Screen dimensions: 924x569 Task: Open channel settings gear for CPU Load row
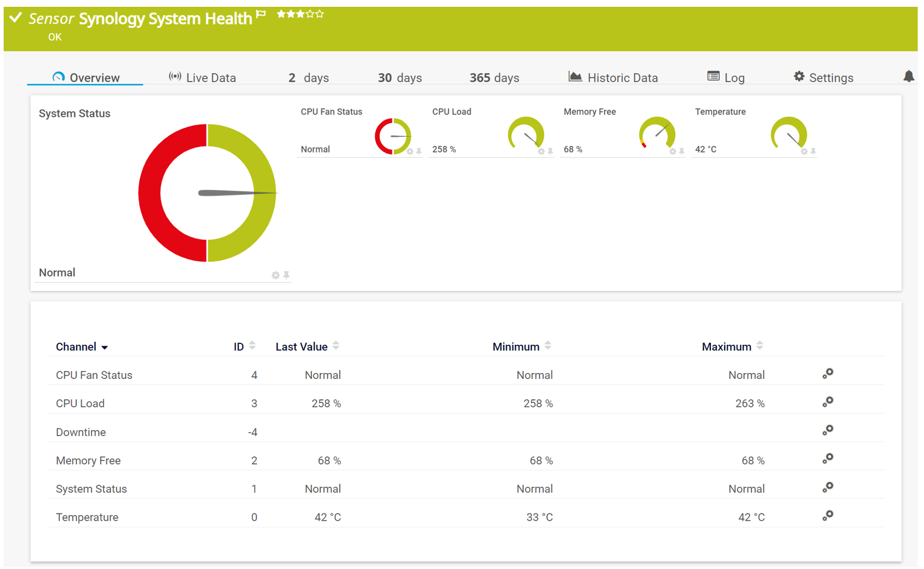point(827,401)
